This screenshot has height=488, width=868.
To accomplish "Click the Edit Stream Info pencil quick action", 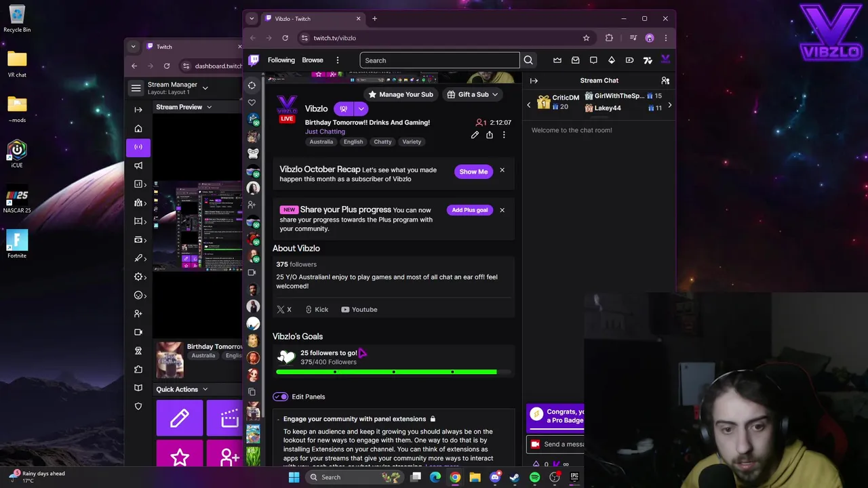I will click(x=180, y=418).
